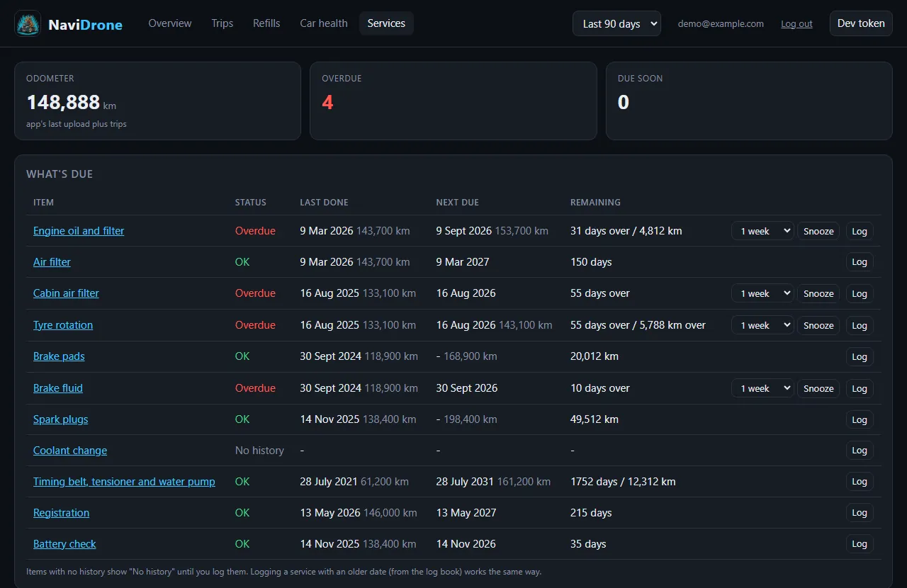
Task: Open the Battery check item link
Action: pyautogui.click(x=64, y=544)
